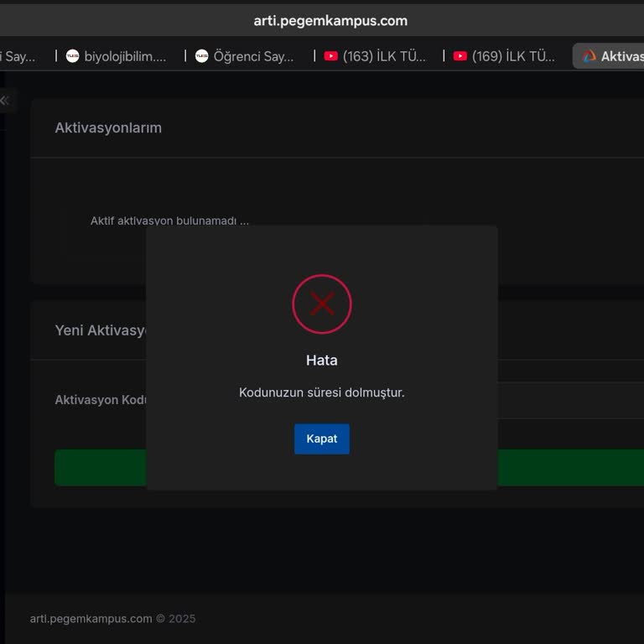
Task: Open the (169) İLK TÜ... tab
Action: (x=512, y=56)
